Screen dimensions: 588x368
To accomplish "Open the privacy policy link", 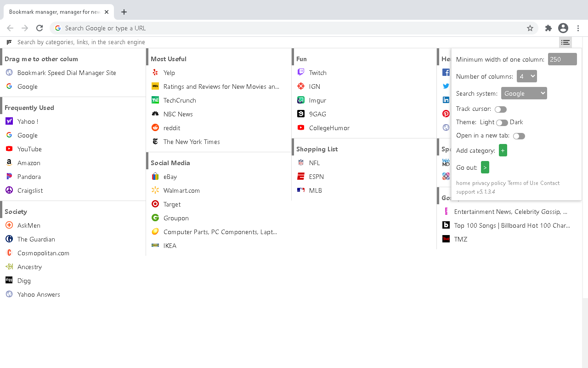I will 489,183.
